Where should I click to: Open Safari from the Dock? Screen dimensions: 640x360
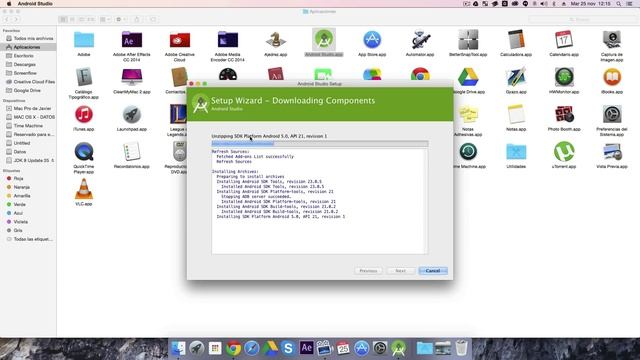pos(252,348)
